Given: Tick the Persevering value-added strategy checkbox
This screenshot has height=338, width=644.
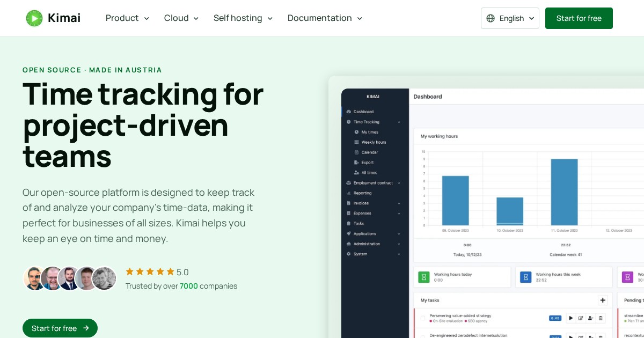Looking at the screenshot, I should point(423,318).
